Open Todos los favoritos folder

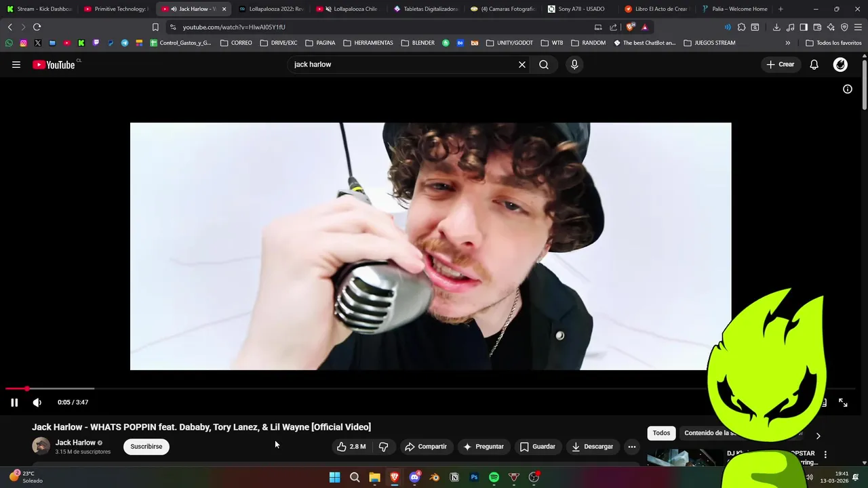(833, 43)
